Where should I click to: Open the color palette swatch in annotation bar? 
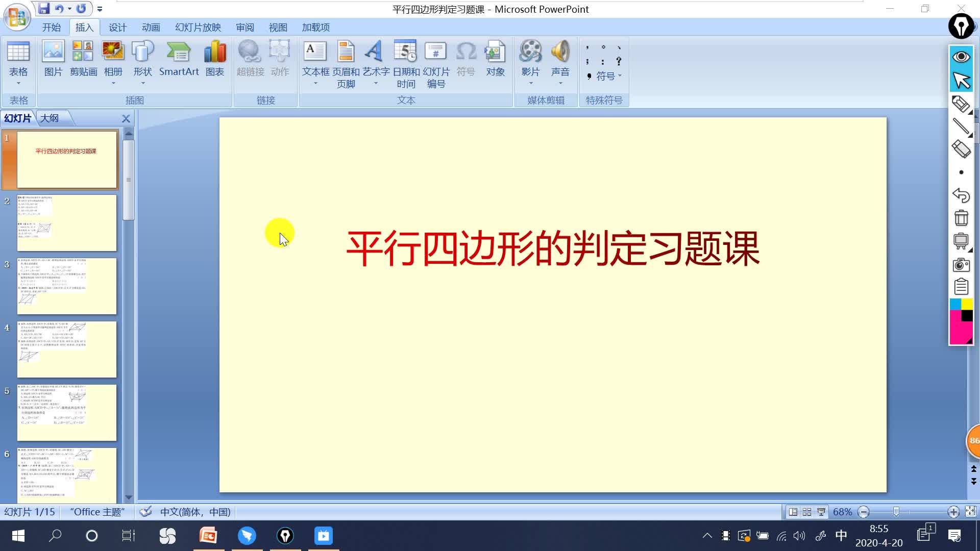click(961, 321)
